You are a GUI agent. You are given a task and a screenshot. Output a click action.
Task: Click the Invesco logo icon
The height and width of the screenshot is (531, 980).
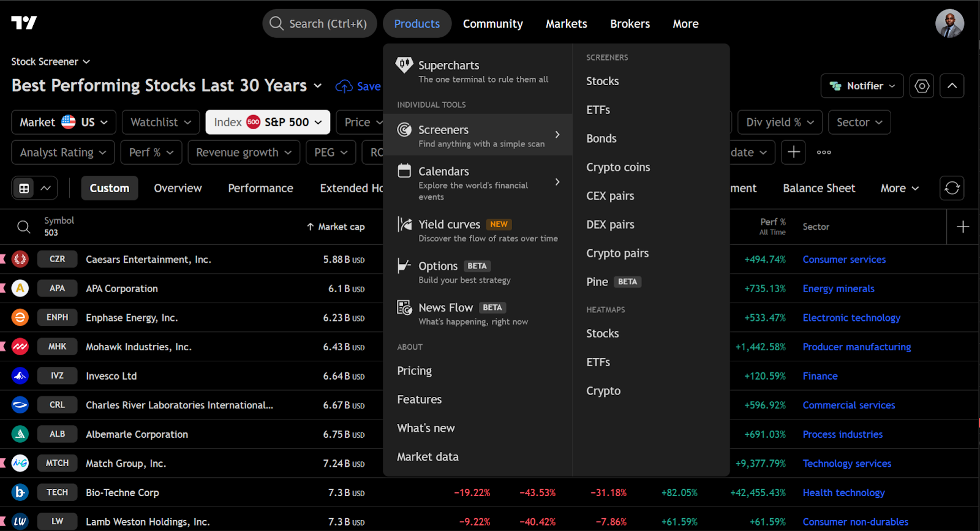[x=20, y=375]
